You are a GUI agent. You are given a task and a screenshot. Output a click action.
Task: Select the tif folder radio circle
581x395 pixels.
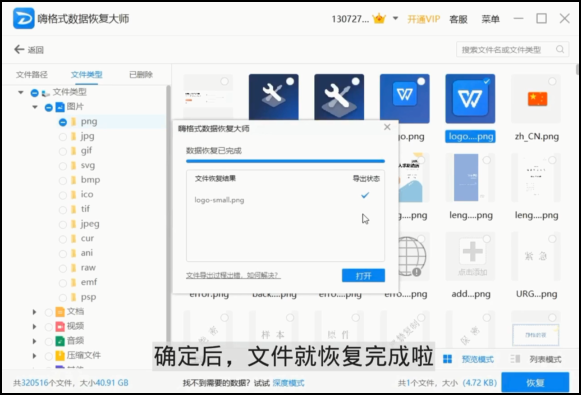[x=63, y=210]
